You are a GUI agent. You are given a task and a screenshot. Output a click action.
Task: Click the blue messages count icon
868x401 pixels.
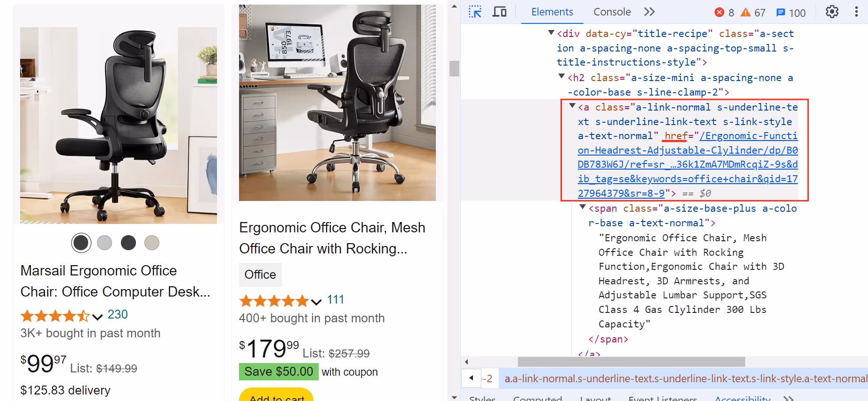pyautogui.click(x=780, y=13)
